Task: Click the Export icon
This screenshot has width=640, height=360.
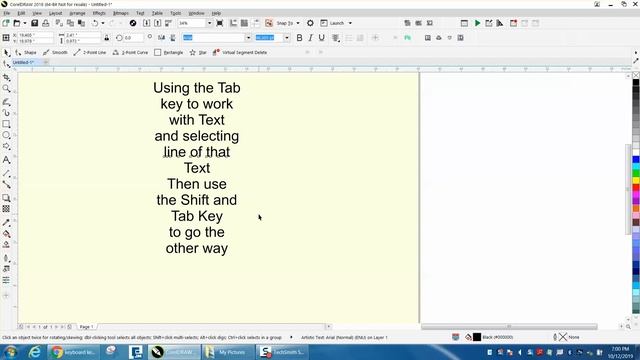Action: [157, 23]
